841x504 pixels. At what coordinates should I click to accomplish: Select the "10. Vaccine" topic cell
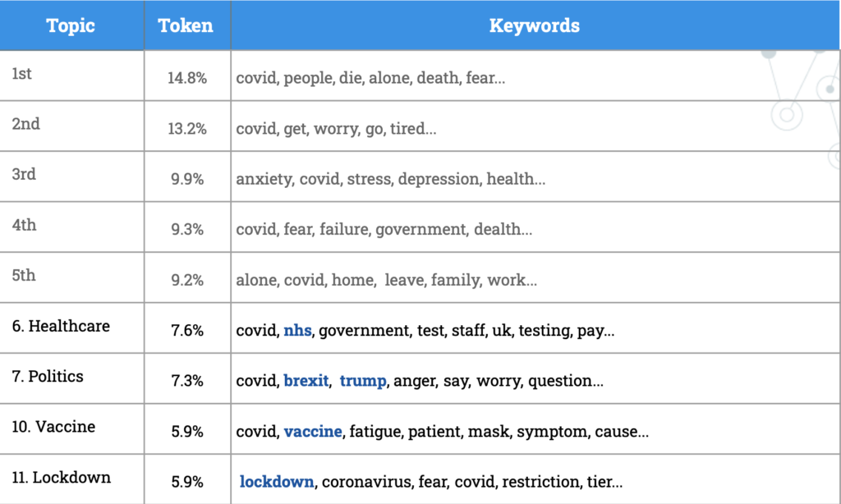coord(53,427)
